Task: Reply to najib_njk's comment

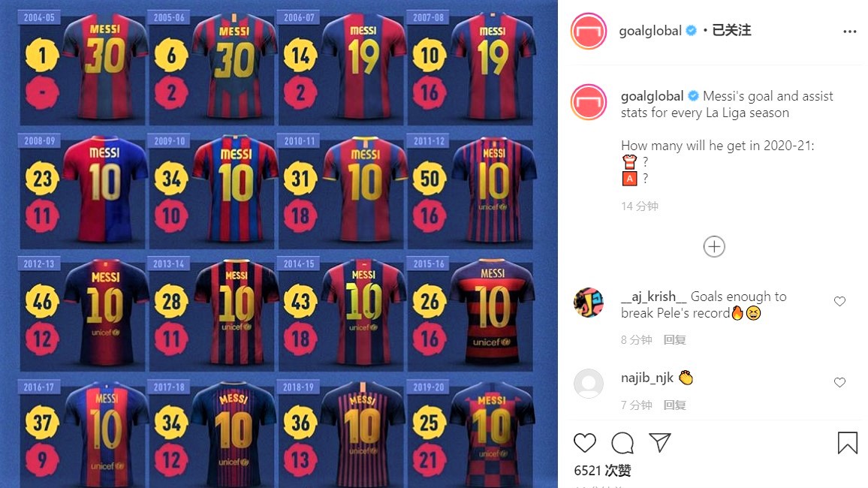Action: tap(674, 405)
